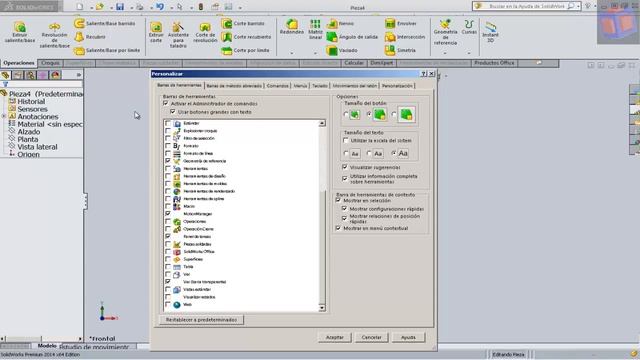
Task: Expand dropdown under Curvas
Action: tap(469, 53)
